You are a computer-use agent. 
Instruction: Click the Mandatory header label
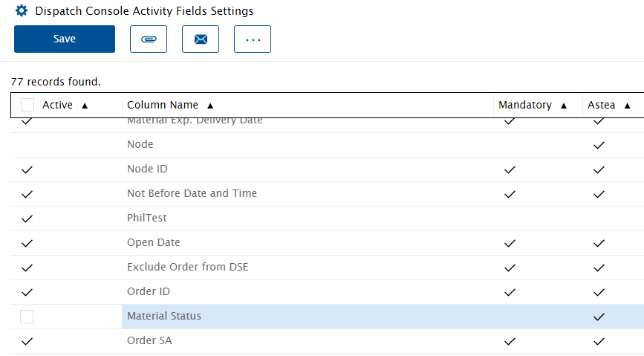pyautogui.click(x=525, y=105)
